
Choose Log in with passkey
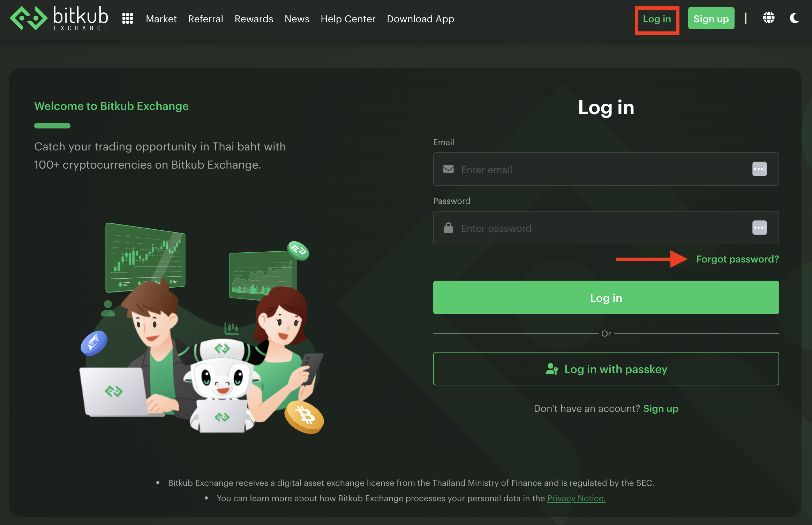606,369
